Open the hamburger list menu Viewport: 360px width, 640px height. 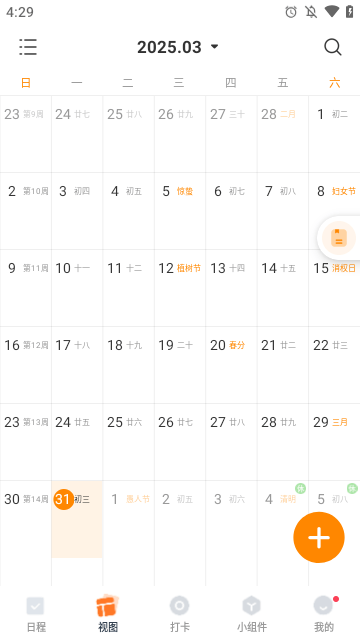point(28,47)
